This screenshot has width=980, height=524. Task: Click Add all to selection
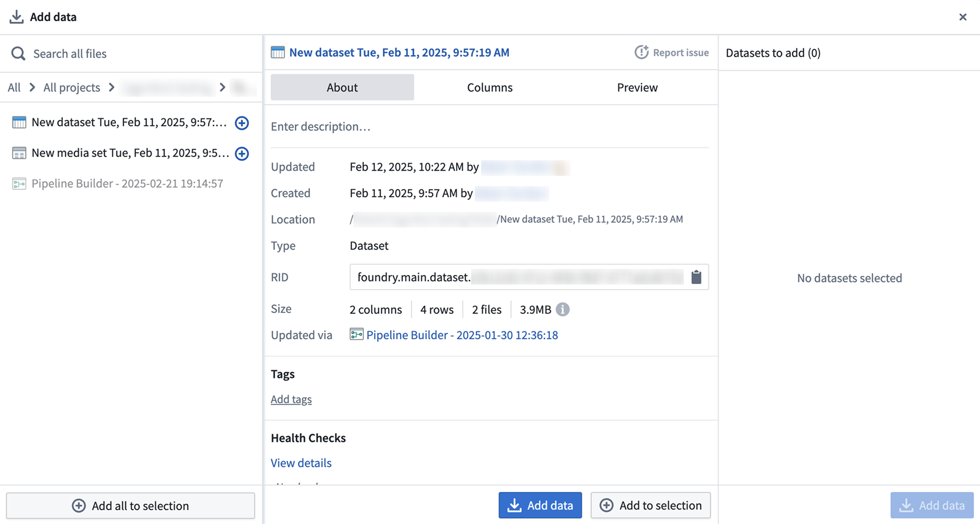point(130,506)
